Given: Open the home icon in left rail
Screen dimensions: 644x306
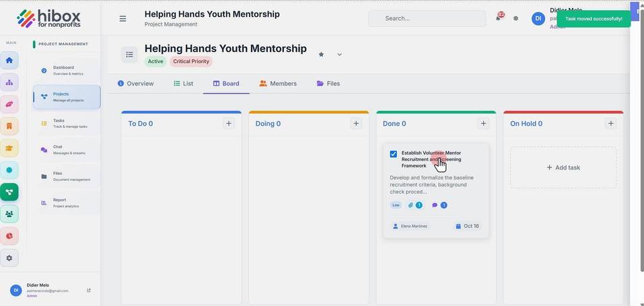Looking at the screenshot, I should (9, 61).
